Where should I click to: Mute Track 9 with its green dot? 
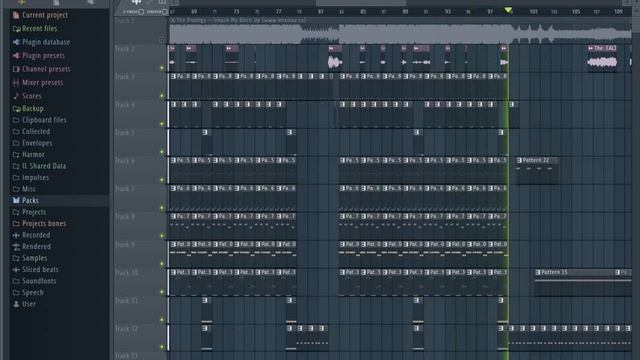click(x=162, y=264)
